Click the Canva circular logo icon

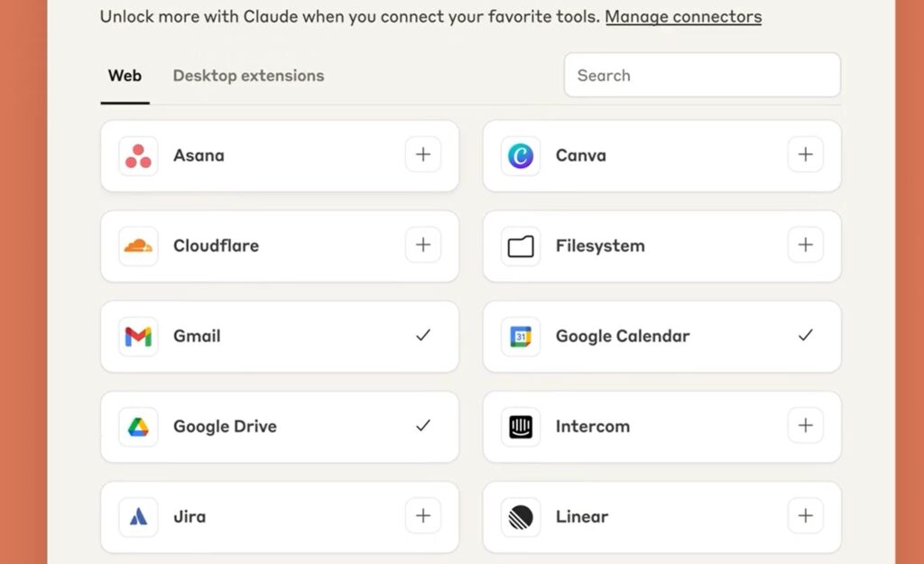click(521, 155)
